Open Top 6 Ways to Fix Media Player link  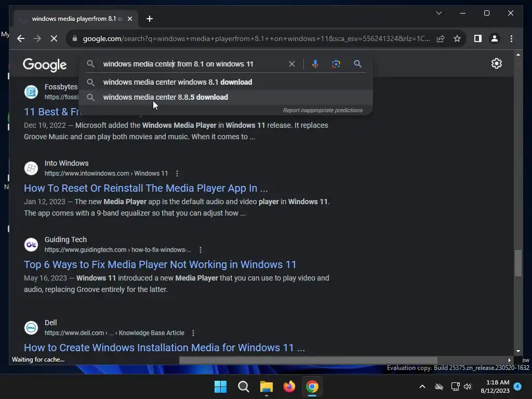pos(160,264)
